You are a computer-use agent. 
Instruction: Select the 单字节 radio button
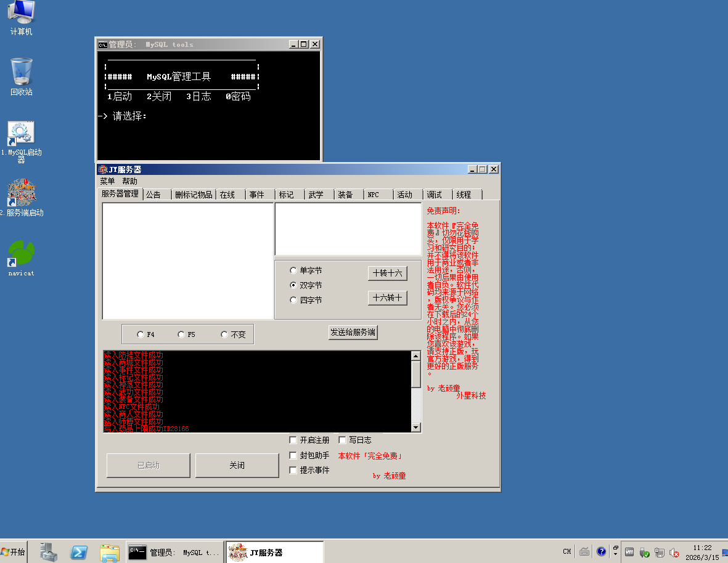click(x=293, y=270)
